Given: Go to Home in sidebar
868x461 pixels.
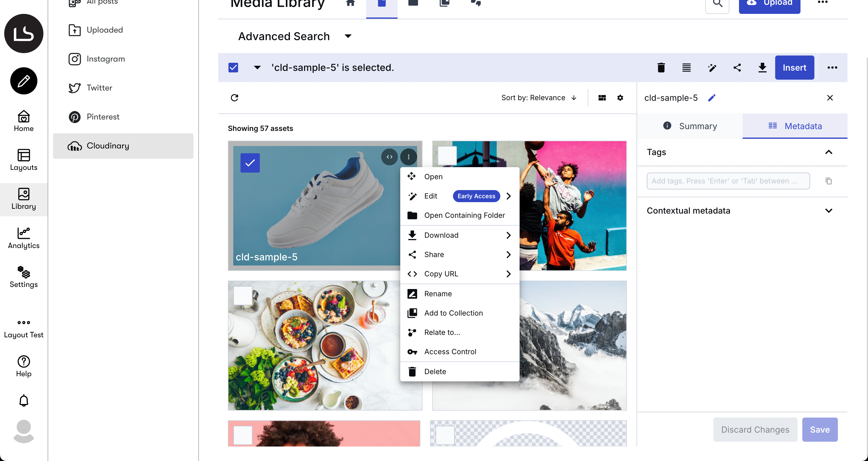Looking at the screenshot, I should (x=24, y=121).
